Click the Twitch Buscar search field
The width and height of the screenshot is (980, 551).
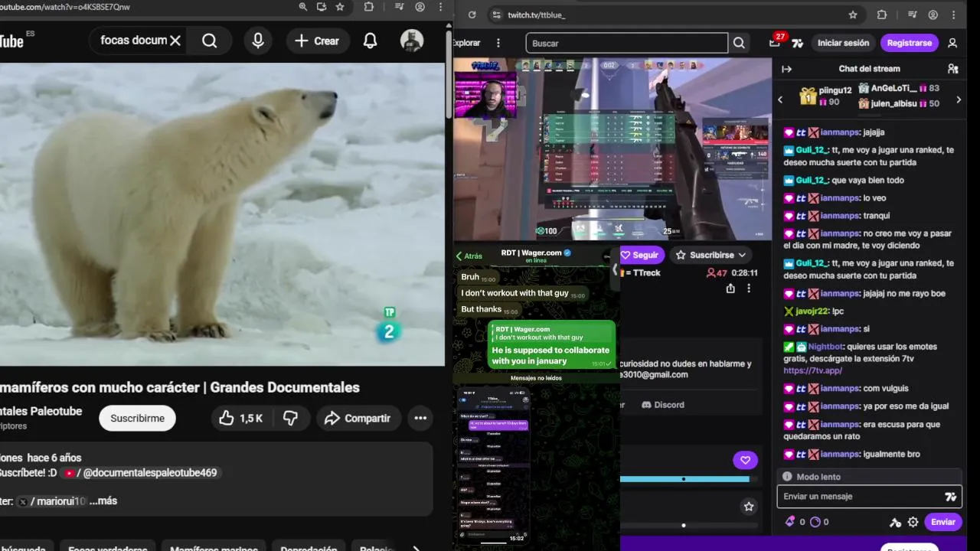(626, 43)
